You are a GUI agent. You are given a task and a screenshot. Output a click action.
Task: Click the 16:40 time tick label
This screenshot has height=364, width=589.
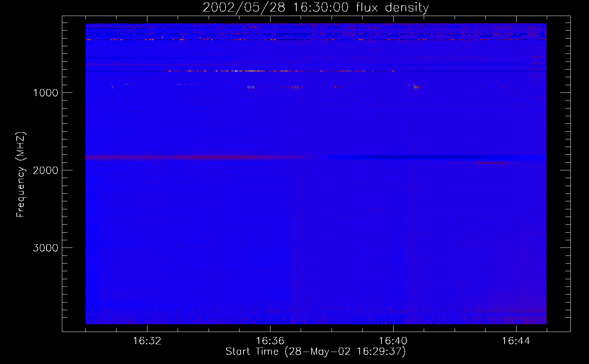pos(393,341)
